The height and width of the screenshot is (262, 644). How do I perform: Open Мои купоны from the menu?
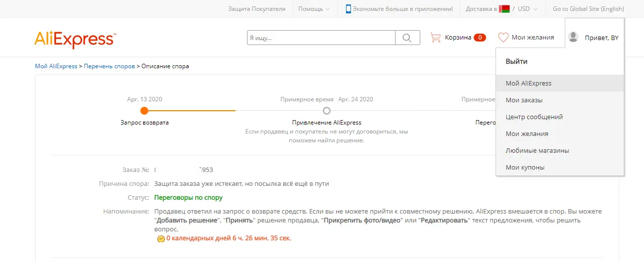pos(560,168)
